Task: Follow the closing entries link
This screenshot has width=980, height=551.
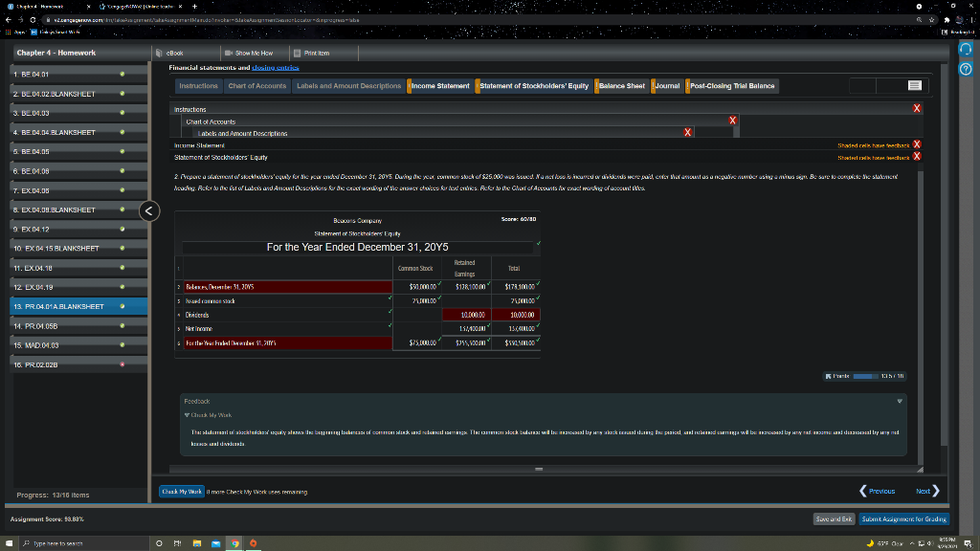Action: [x=275, y=68]
